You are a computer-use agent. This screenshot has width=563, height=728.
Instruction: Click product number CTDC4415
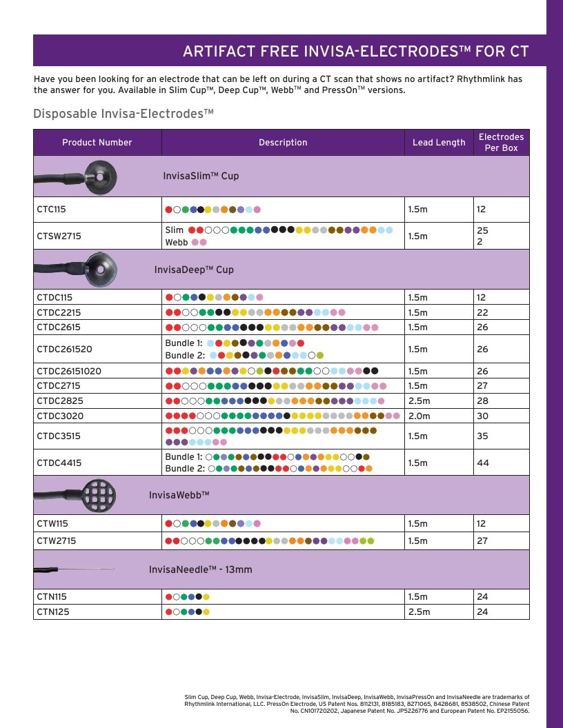(x=59, y=463)
